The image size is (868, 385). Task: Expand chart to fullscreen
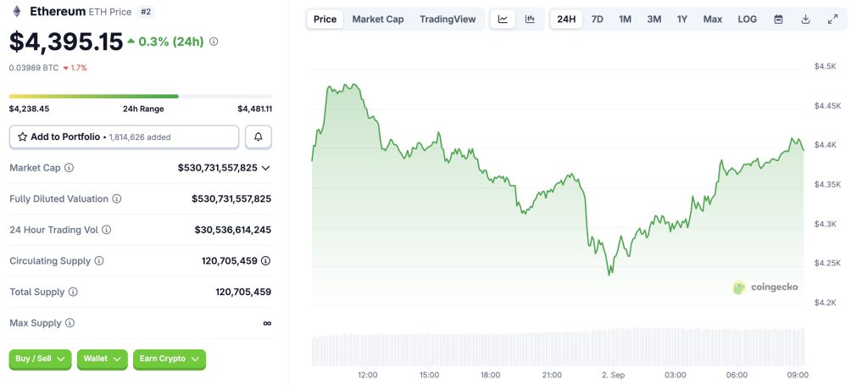832,19
